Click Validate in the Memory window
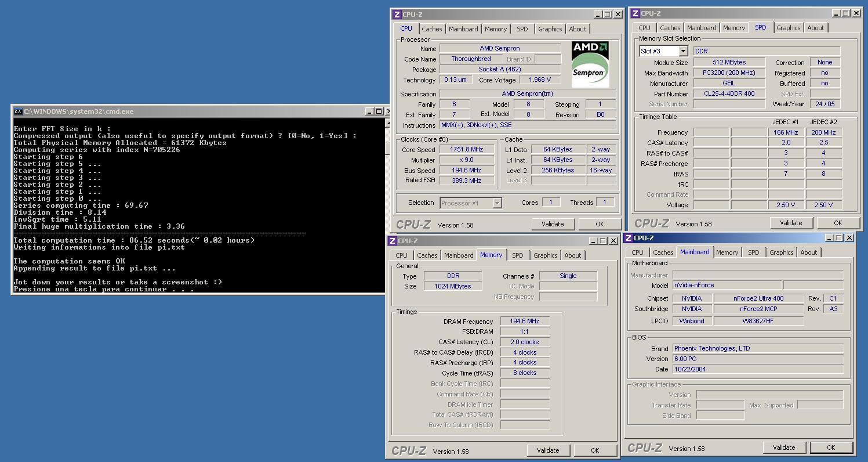This screenshot has height=462, width=868. [x=548, y=450]
